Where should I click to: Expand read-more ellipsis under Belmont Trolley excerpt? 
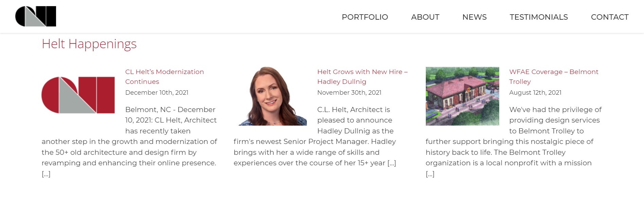coord(430,174)
